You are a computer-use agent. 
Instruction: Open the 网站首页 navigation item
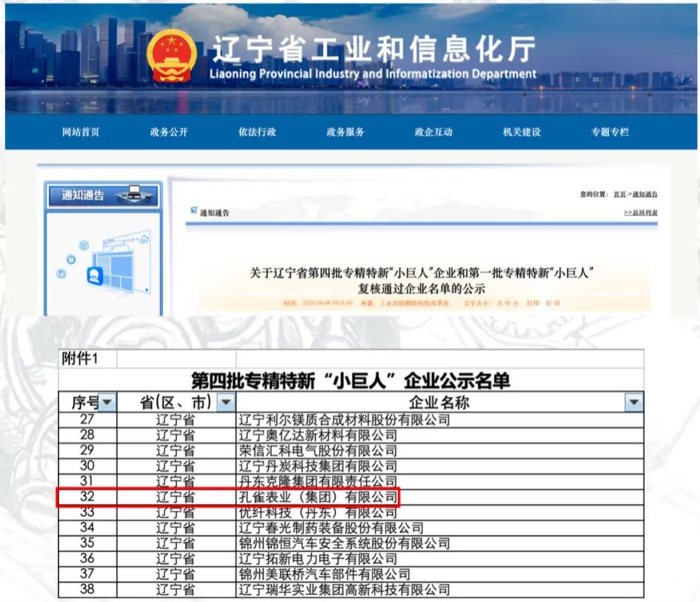[x=81, y=132]
